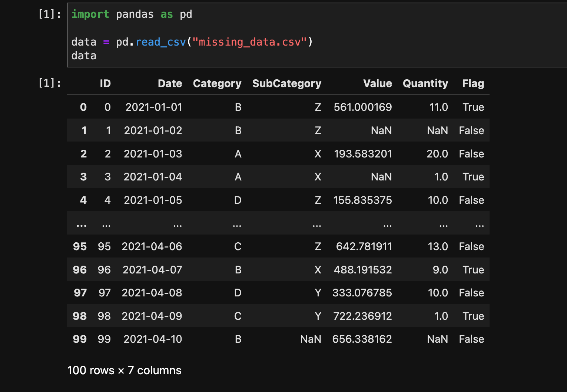567x392 pixels.
Task: Click the Value column header
Action: [x=377, y=83]
